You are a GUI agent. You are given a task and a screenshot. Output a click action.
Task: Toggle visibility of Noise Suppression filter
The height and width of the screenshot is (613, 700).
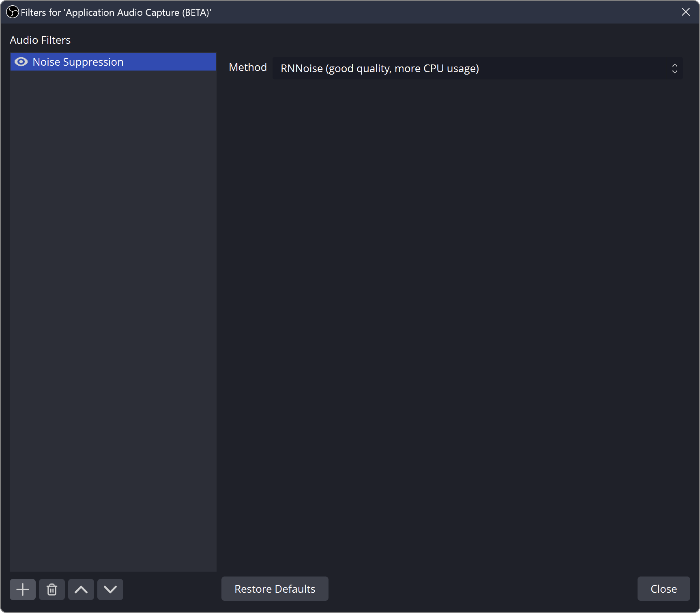pos(21,62)
